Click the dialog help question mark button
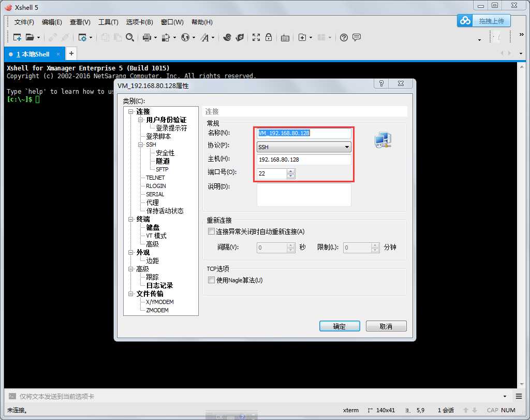This screenshot has width=530, height=420. (381, 83)
